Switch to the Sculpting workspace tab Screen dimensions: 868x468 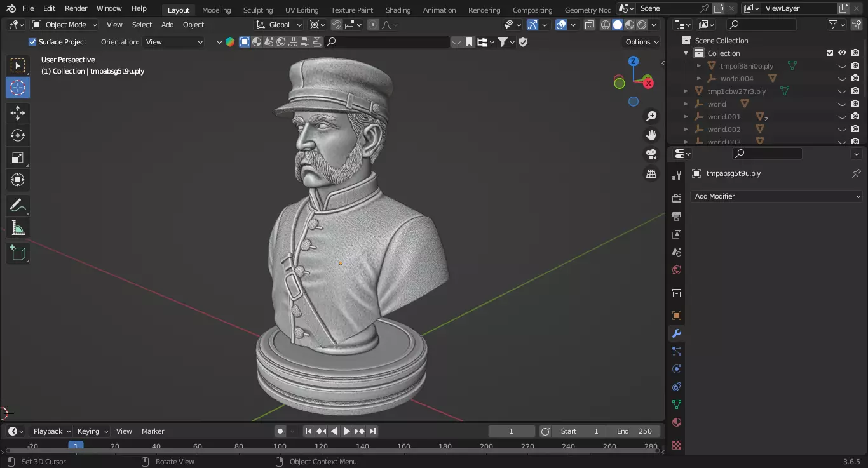(x=258, y=10)
